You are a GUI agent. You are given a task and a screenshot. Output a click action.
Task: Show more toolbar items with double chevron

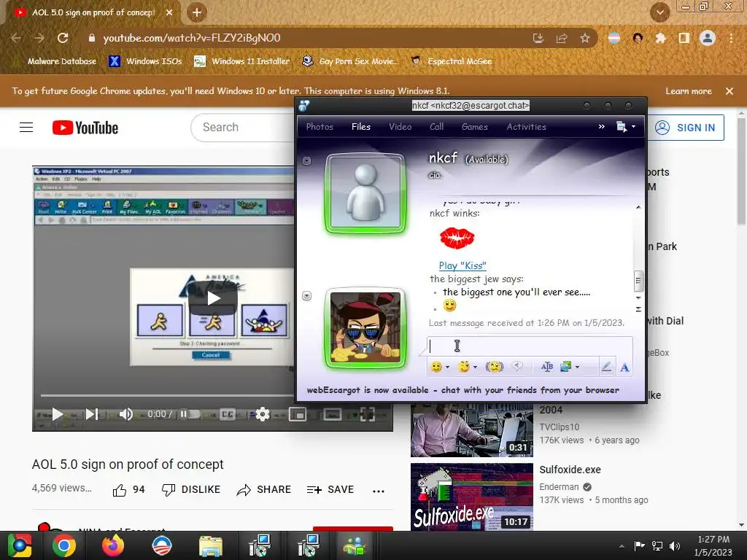pyautogui.click(x=601, y=127)
